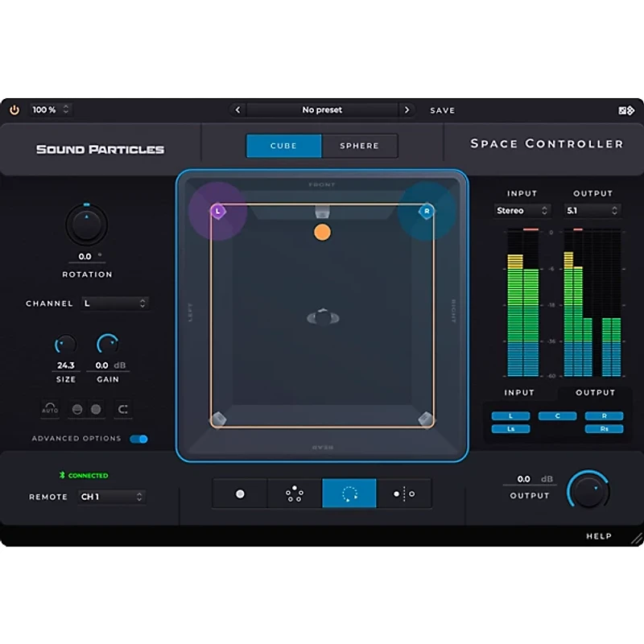Open the REMOTE channel dropdown showing CH 1
644x644 pixels.
pyautogui.click(x=113, y=497)
